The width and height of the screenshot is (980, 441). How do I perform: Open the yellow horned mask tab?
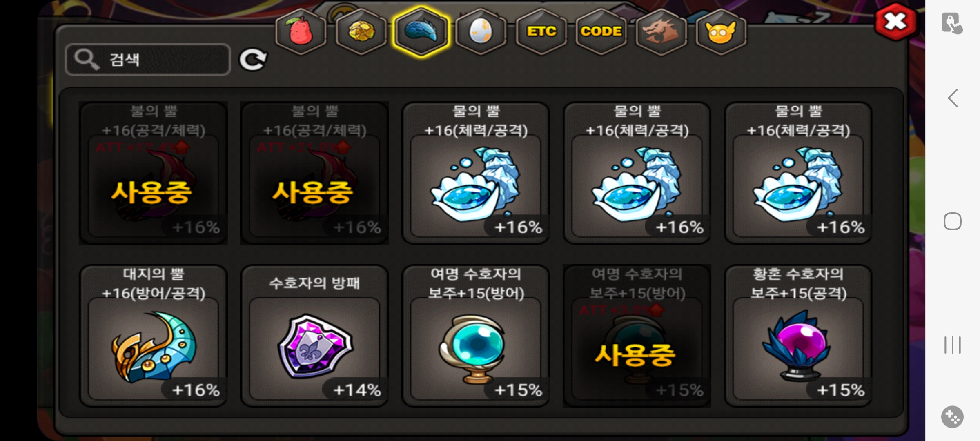point(721,31)
